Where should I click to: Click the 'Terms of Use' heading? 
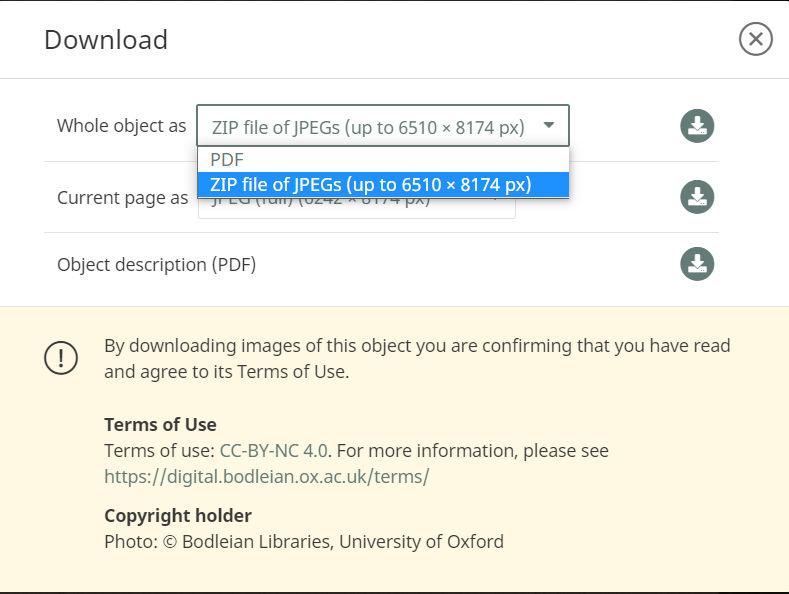160,424
